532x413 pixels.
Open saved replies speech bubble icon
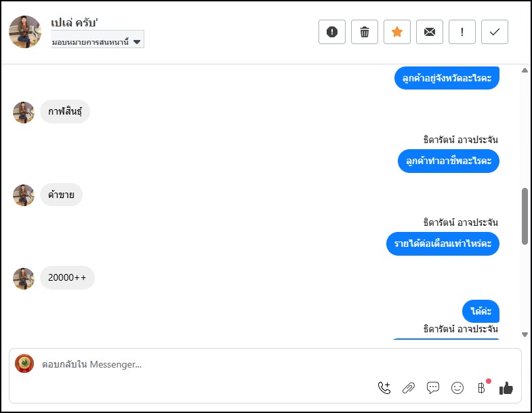[433, 388]
